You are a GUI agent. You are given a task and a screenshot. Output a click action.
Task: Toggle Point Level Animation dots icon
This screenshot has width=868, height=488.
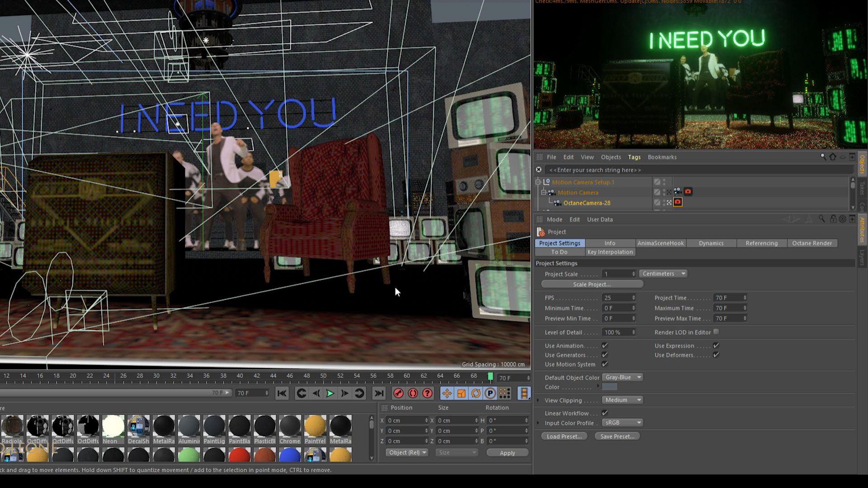click(505, 393)
